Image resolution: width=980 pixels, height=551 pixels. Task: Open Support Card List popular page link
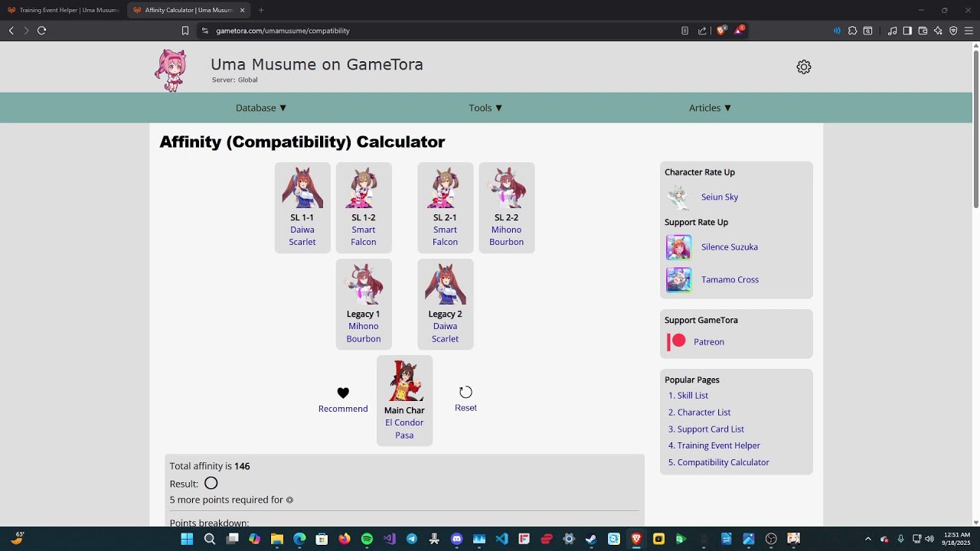click(x=710, y=429)
